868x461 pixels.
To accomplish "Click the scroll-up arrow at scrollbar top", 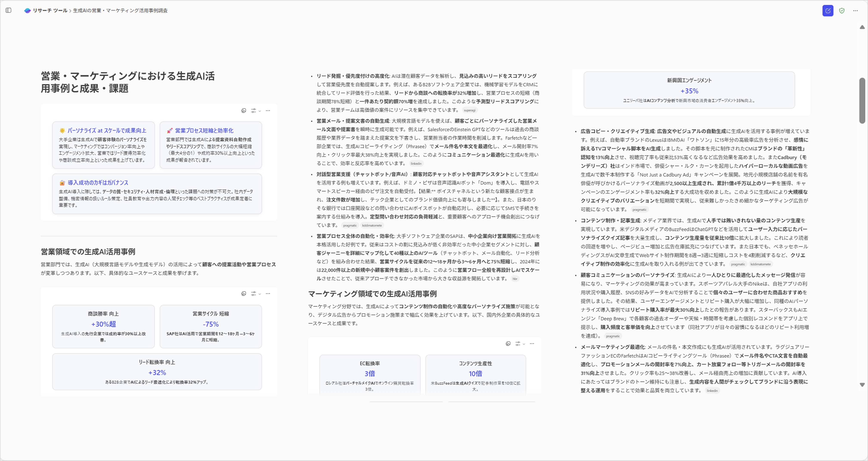I will click(x=862, y=27).
